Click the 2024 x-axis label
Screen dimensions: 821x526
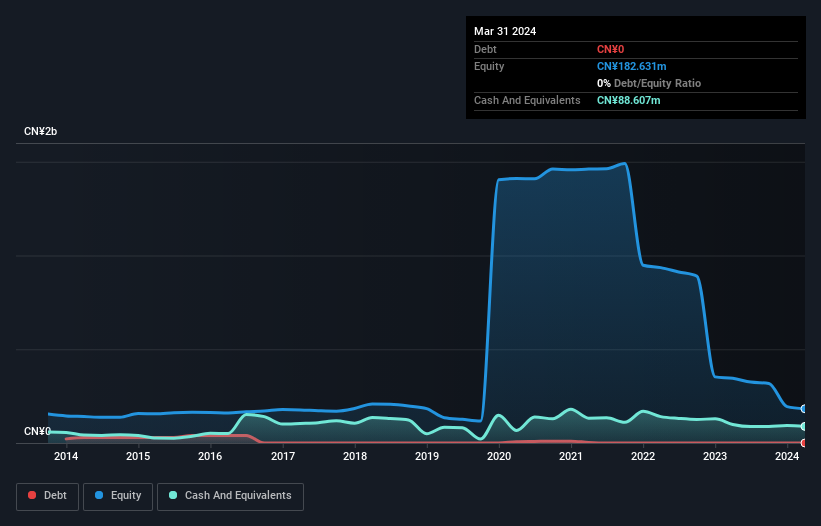pyautogui.click(x=787, y=456)
